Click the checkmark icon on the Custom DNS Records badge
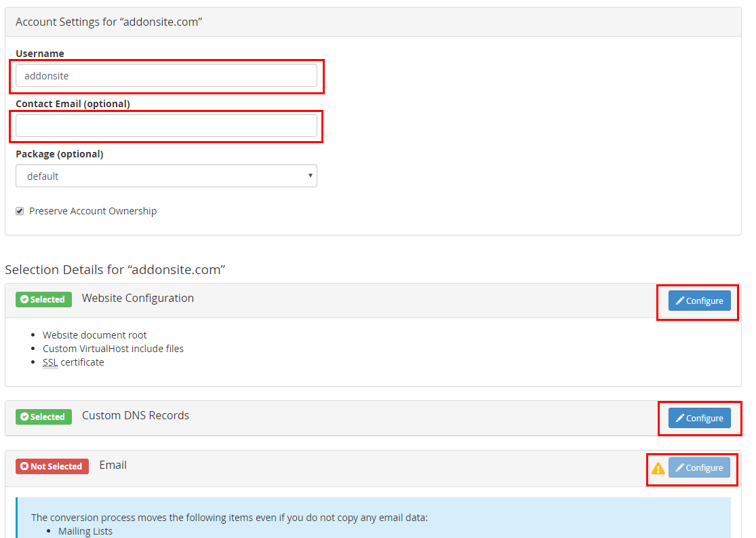Viewport: 756px width, 538px height. coord(23,417)
